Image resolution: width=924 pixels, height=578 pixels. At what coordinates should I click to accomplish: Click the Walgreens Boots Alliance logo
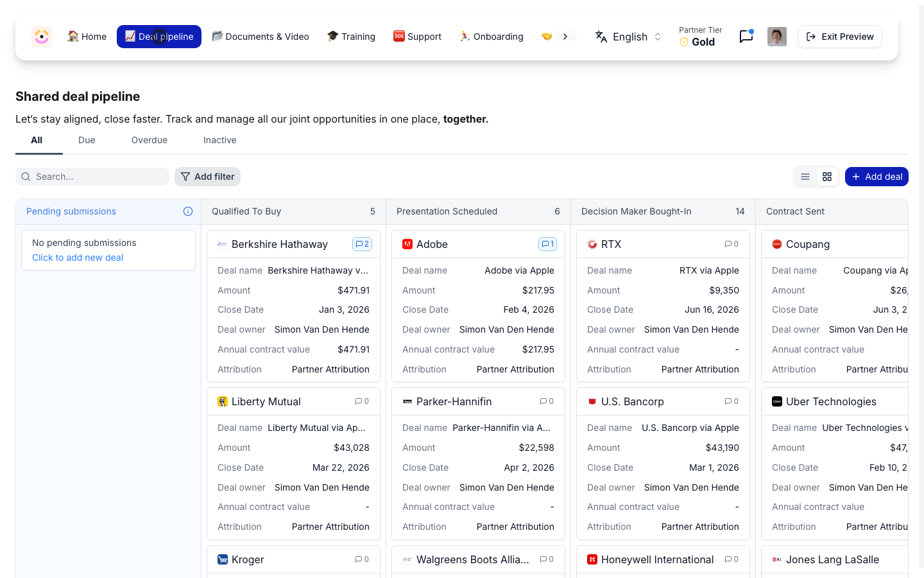tap(407, 559)
